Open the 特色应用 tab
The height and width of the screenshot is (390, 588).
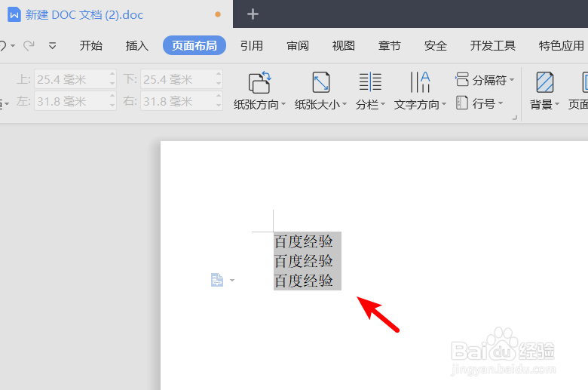point(562,46)
